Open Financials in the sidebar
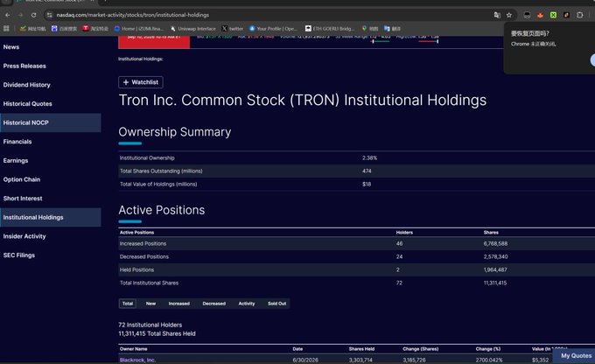The image size is (595, 364). (17, 142)
